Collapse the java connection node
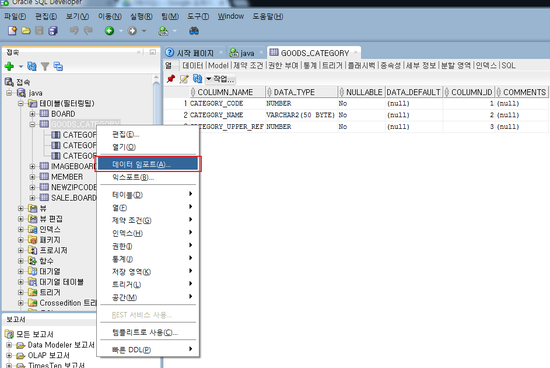550x368 pixels. [9, 93]
